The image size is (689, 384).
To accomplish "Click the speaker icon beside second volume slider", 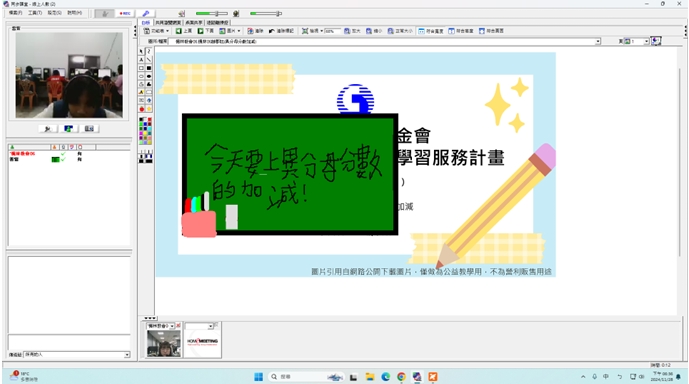I will 236,14.
